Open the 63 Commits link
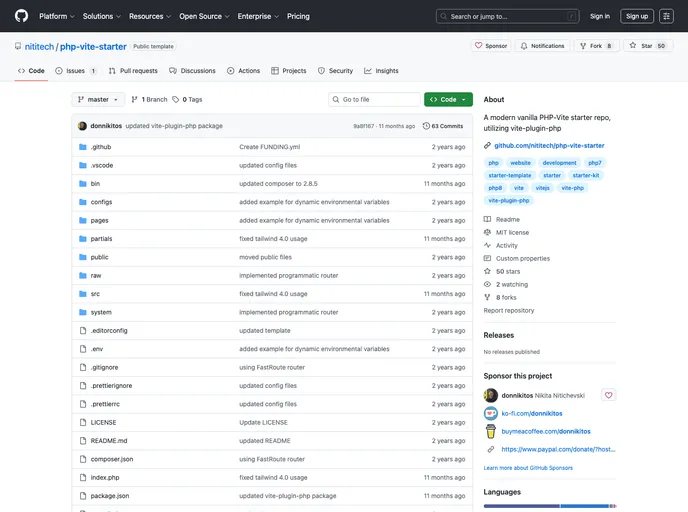 [443, 126]
